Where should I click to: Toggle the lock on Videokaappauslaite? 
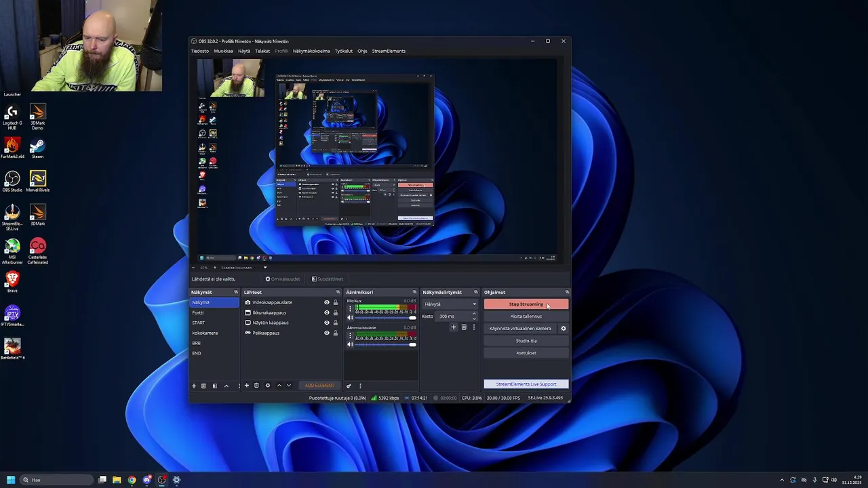(335, 303)
